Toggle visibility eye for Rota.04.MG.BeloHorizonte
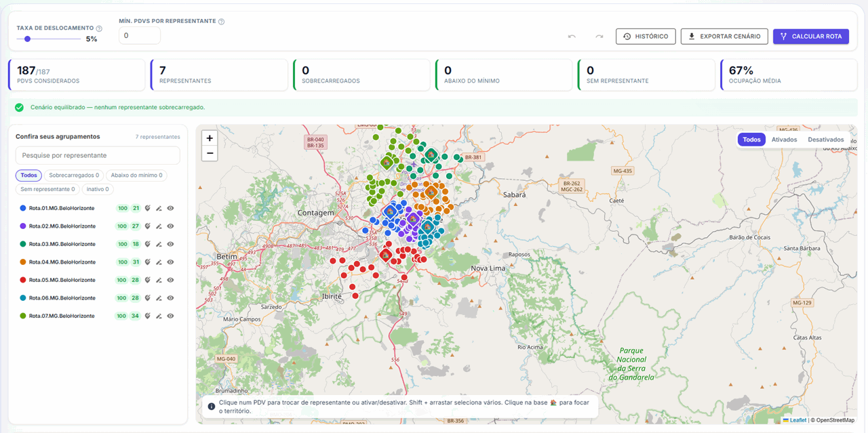 point(170,262)
